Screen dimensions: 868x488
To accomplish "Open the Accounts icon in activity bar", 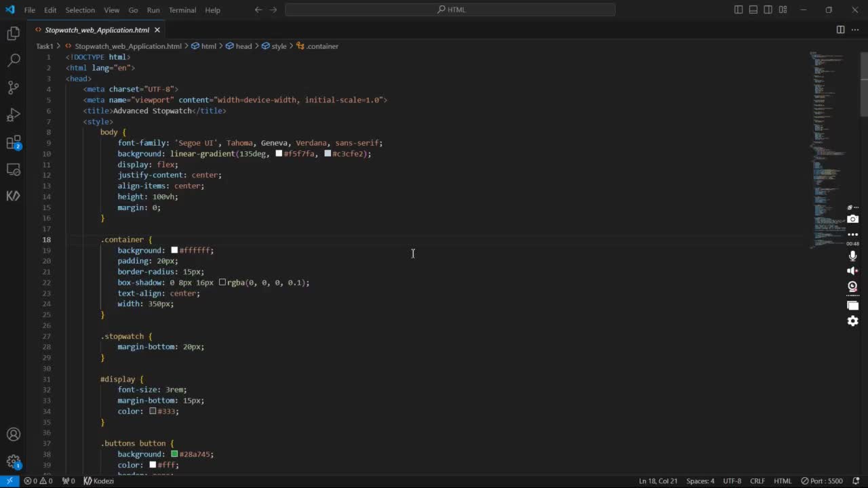I will (x=14, y=434).
